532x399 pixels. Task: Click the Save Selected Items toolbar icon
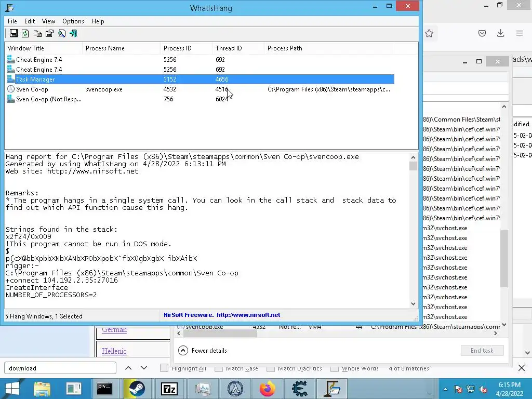tap(14, 33)
